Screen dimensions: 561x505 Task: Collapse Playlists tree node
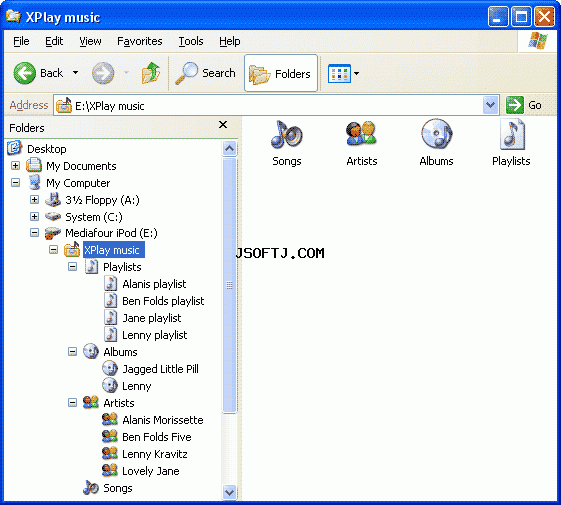[72, 267]
